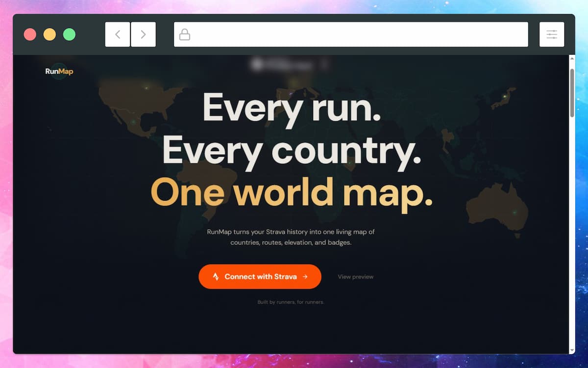Click the scrollbar up arrow
This screenshot has width=588, height=368.
pyautogui.click(x=572, y=58)
